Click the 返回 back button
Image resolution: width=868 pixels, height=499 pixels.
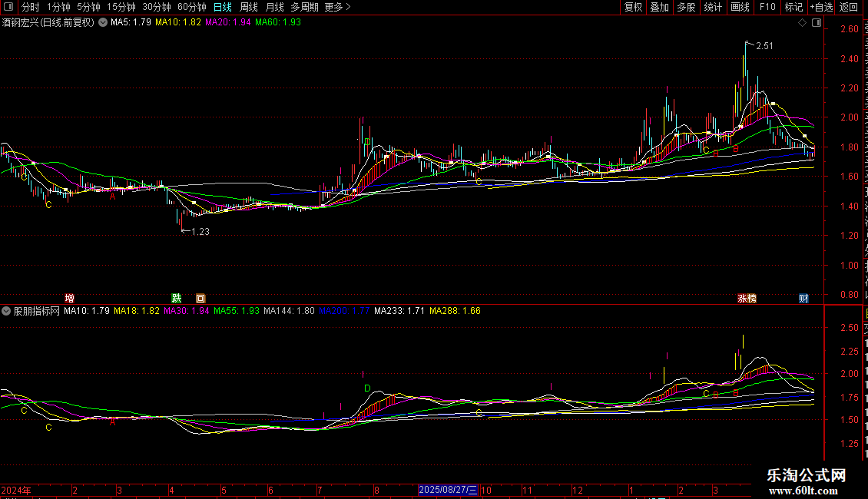[849, 7]
